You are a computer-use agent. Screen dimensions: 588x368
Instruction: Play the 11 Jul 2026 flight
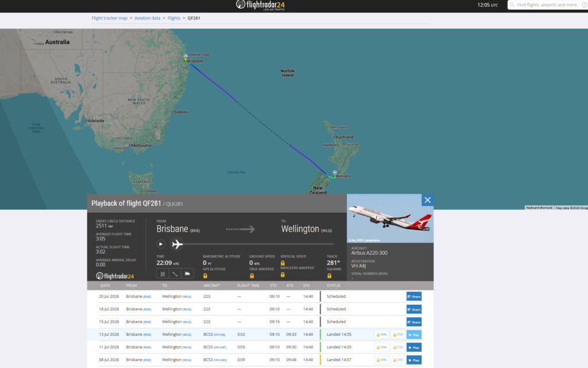pos(414,347)
